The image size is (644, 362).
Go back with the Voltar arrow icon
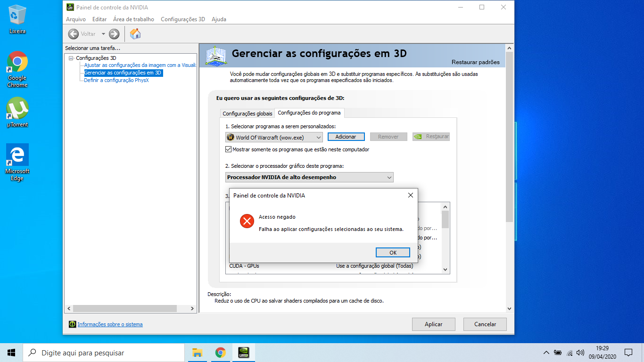click(x=73, y=34)
